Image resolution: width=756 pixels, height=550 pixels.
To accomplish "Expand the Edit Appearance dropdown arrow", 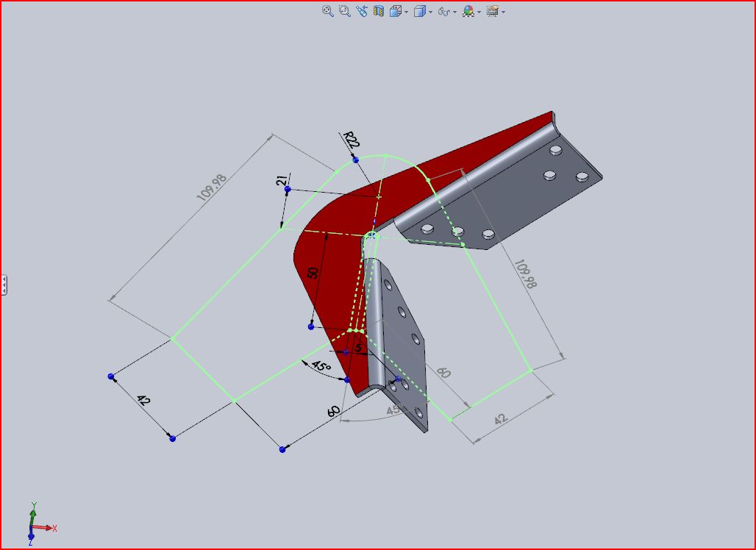I will tap(479, 12).
